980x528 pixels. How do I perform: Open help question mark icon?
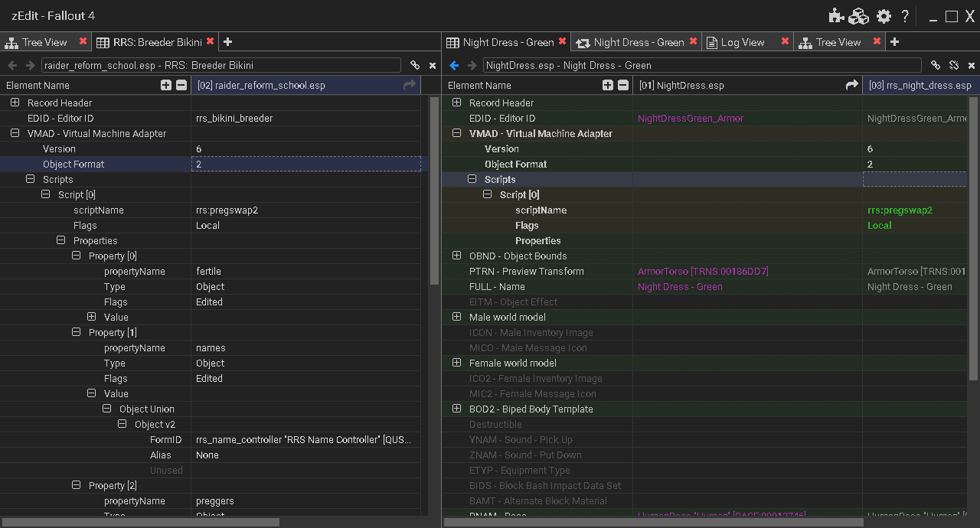pyautogui.click(x=905, y=16)
